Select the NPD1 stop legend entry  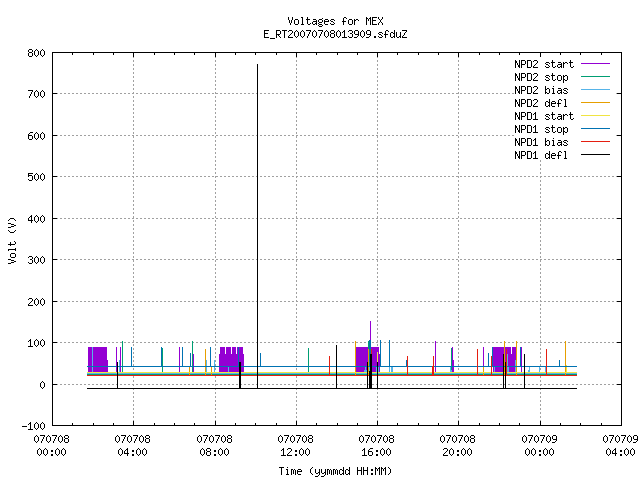tap(541, 129)
